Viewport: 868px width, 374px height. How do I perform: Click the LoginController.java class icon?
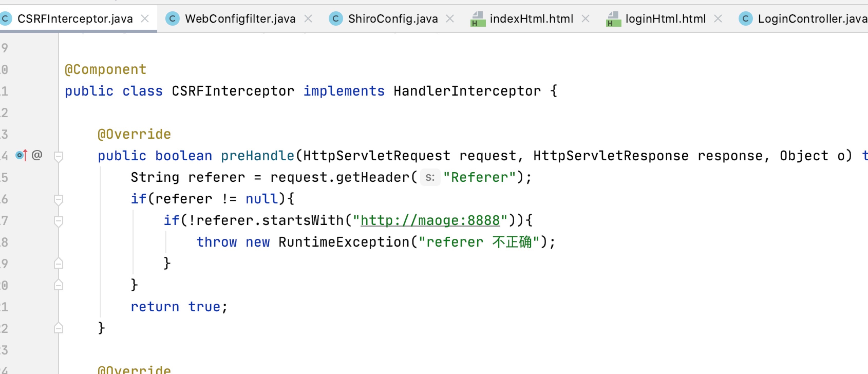[745, 18]
